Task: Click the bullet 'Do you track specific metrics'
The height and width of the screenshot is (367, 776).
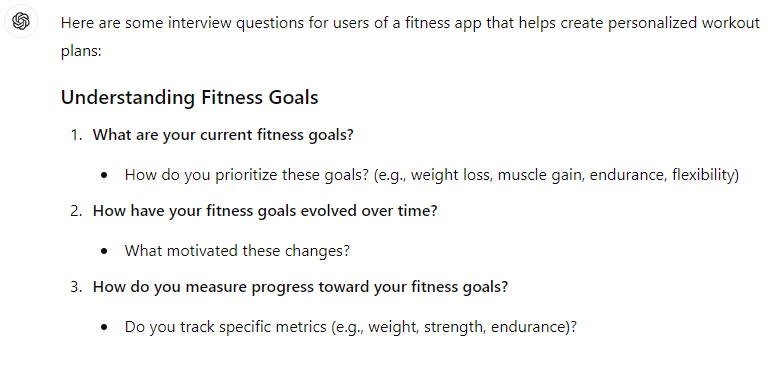Action: tap(351, 327)
